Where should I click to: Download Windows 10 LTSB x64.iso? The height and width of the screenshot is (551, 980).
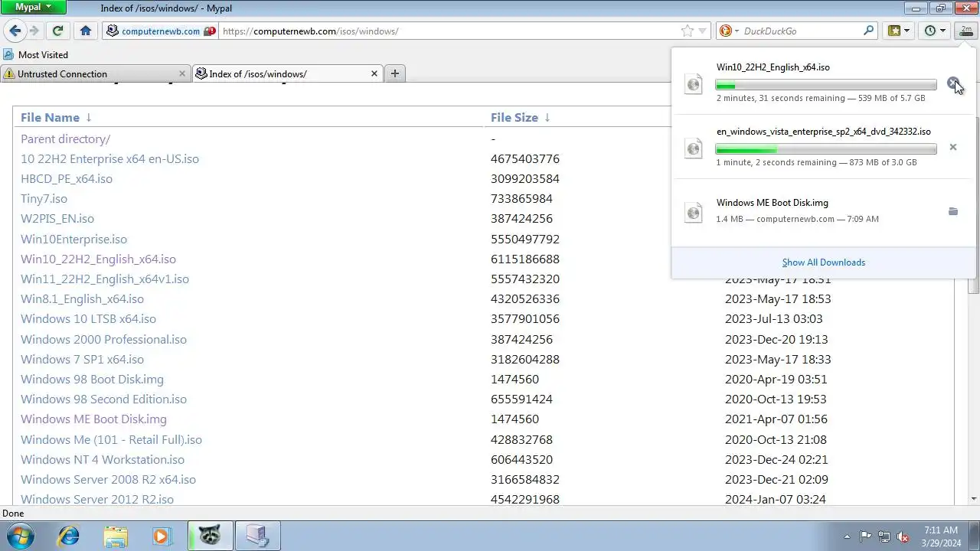pos(88,319)
